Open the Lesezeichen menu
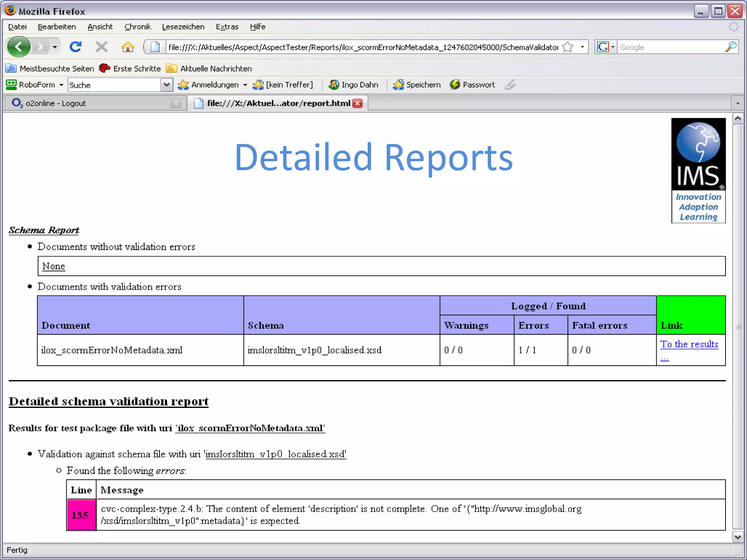The image size is (747, 560). click(183, 27)
